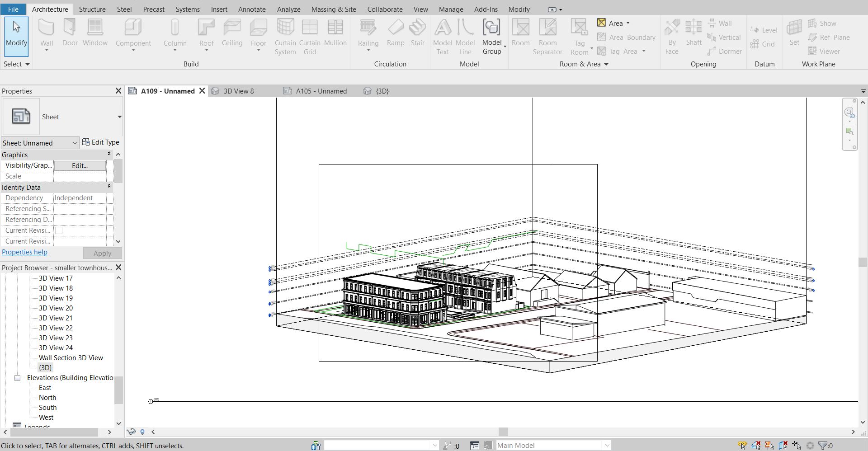
Task: Click the Model Group tool
Action: pos(492,37)
